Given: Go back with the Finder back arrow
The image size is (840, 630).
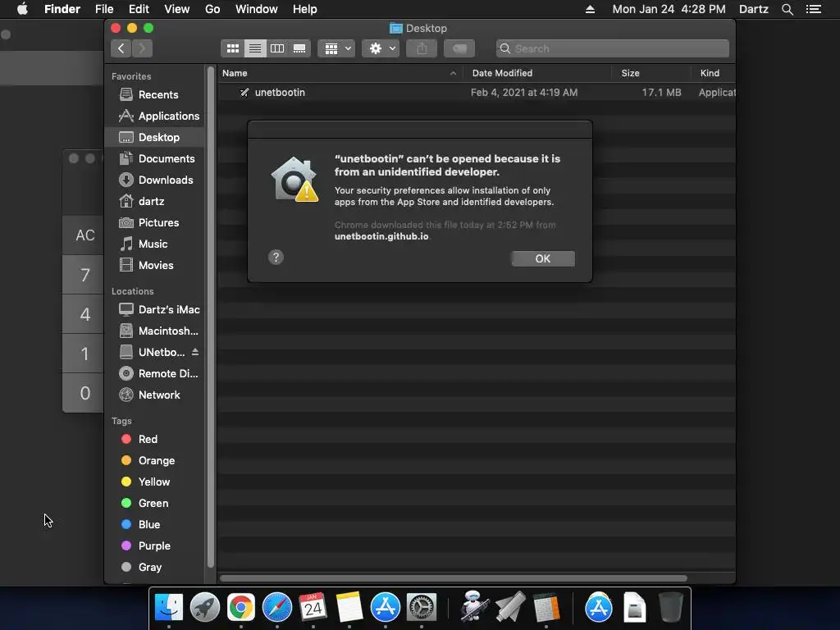Looking at the screenshot, I should pyautogui.click(x=121, y=48).
